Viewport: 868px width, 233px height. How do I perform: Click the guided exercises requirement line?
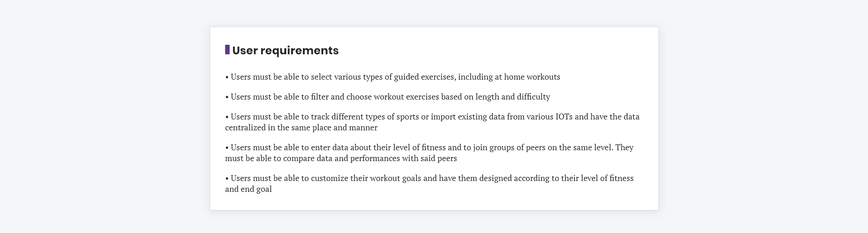pyautogui.click(x=393, y=77)
